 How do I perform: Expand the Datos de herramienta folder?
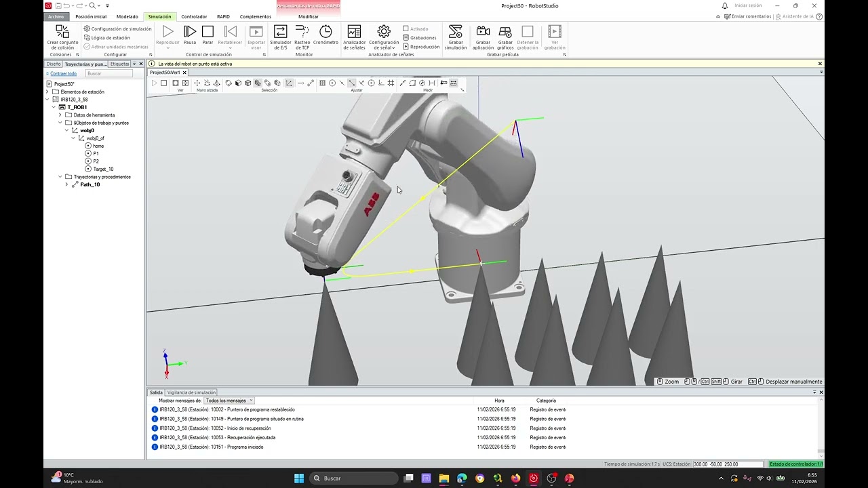tap(60, 115)
